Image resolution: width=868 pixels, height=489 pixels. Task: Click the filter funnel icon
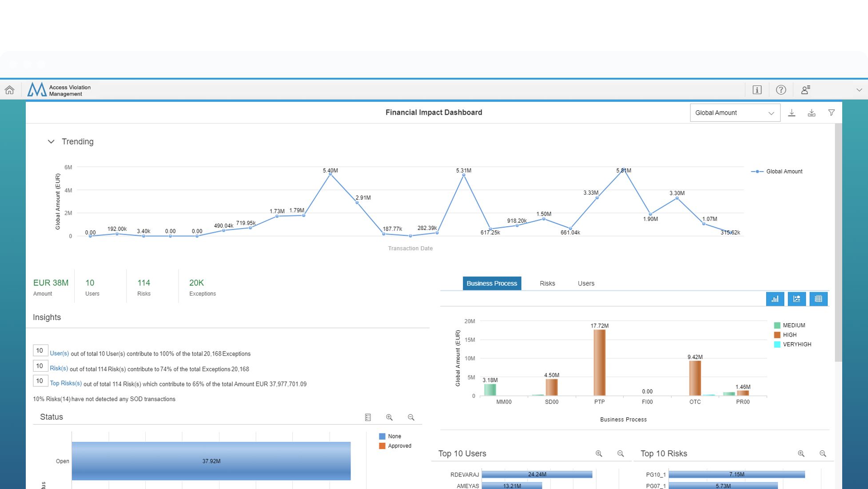click(x=831, y=113)
